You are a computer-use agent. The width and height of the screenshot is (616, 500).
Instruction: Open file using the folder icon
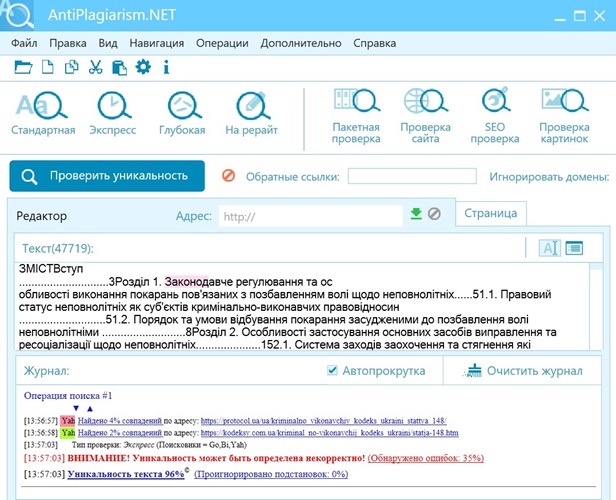click(x=23, y=67)
